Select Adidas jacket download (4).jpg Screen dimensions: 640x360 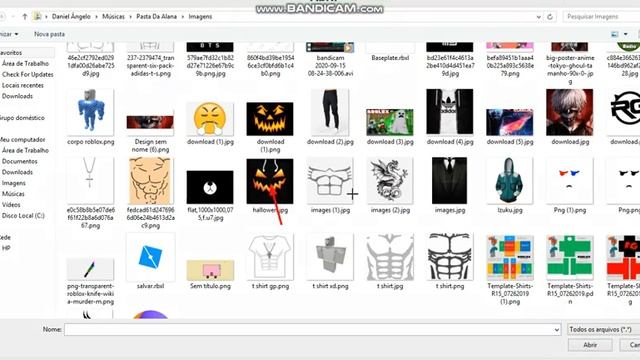[450, 117]
